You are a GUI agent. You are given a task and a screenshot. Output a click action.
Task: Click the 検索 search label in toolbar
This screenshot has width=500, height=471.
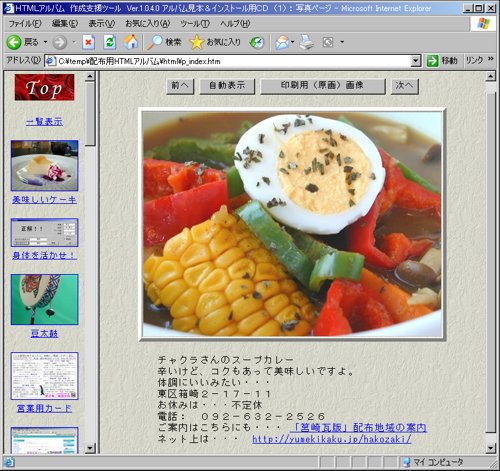[x=173, y=42]
